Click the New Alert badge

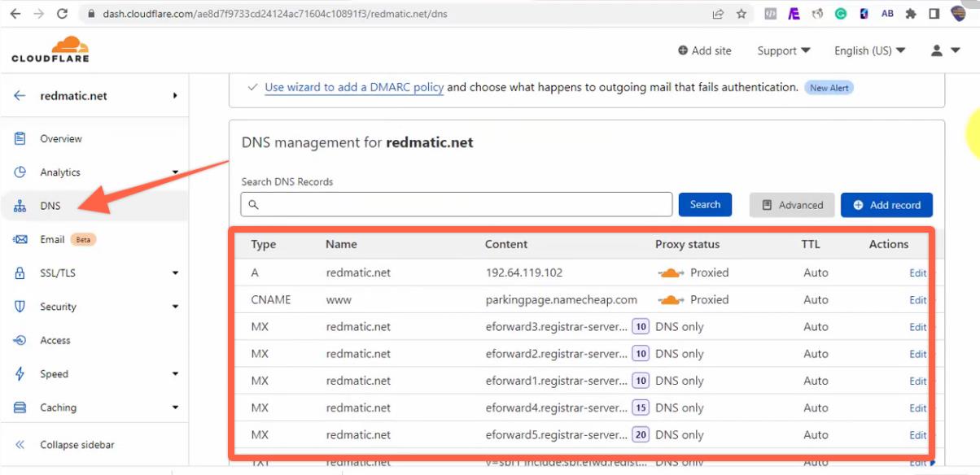(x=829, y=88)
